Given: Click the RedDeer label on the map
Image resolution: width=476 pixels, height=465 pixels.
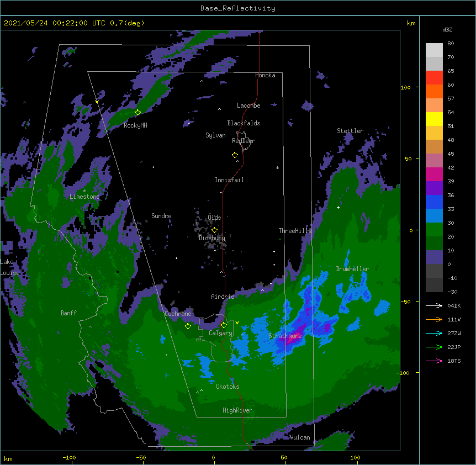Looking at the screenshot, I should coord(244,141).
